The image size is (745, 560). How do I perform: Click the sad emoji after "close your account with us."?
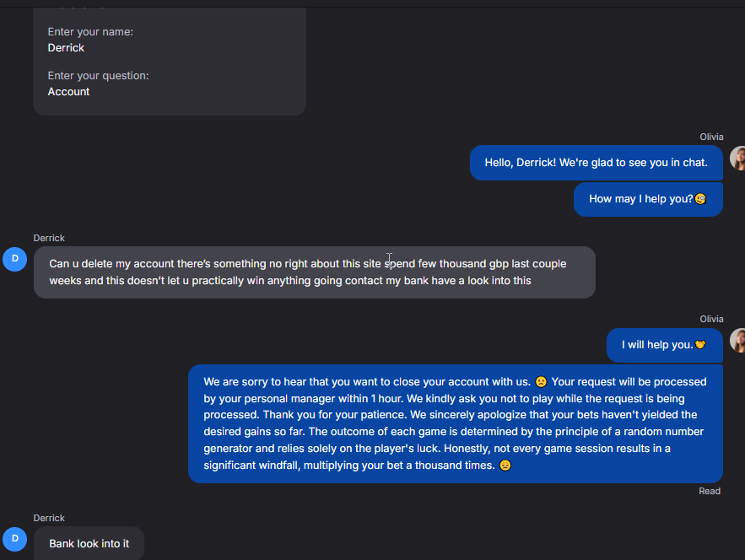pyautogui.click(x=541, y=382)
